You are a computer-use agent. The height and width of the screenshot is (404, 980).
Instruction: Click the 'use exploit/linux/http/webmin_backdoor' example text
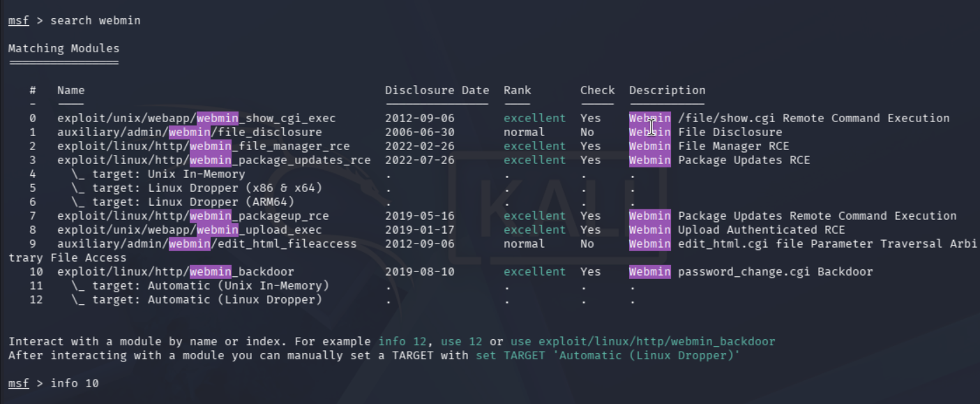(642, 341)
